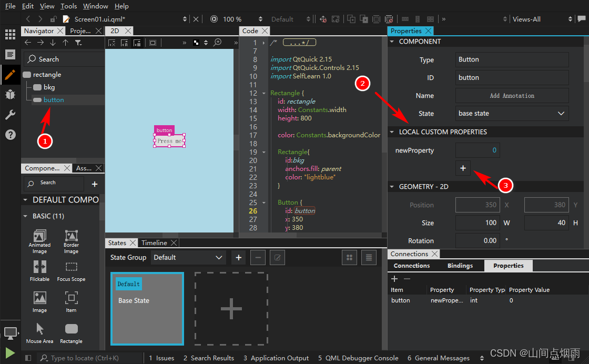Open the State Group dropdown set to Default
This screenshot has height=364, width=589.
tap(188, 257)
